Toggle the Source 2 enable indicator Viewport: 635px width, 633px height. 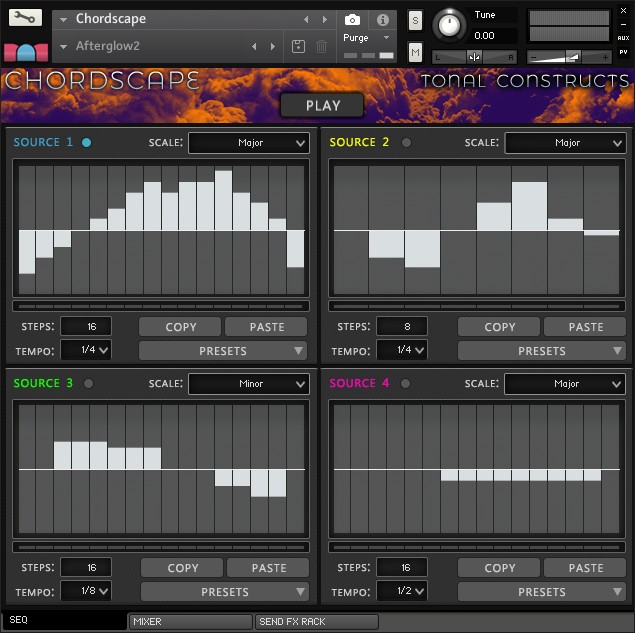coord(406,142)
